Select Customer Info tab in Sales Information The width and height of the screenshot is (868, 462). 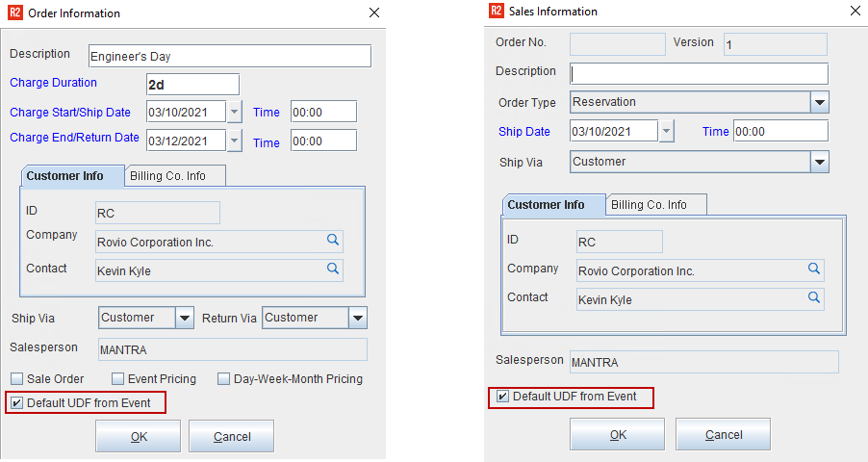(x=547, y=205)
